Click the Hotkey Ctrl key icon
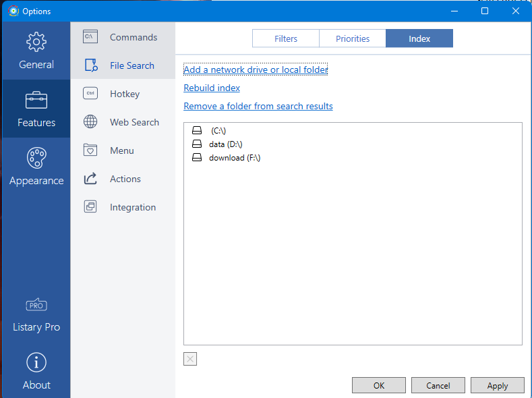Image resolution: width=532 pixels, height=398 pixels. (x=90, y=93)
